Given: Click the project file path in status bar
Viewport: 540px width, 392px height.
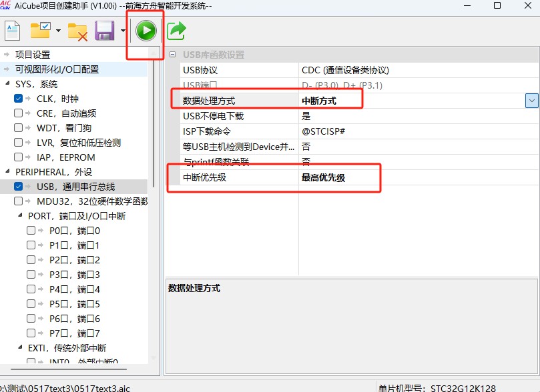Looking at the screenshot, I should tap(65, 388).
